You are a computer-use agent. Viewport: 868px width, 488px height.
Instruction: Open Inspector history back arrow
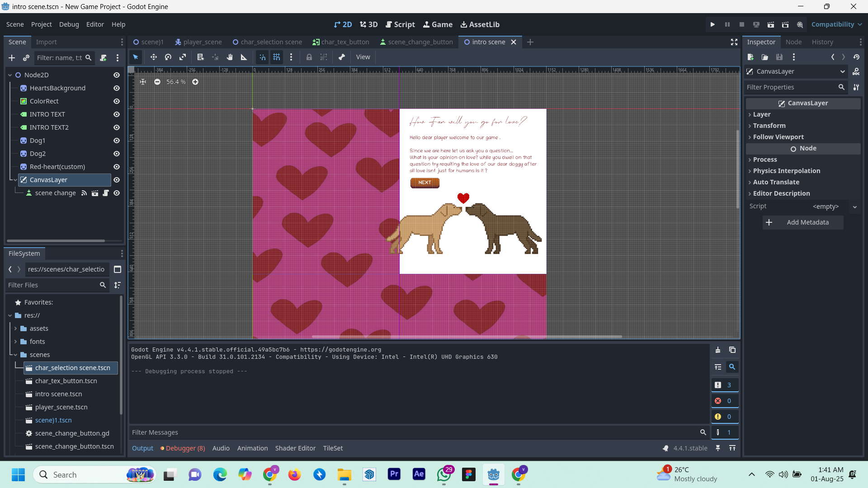click(833, 57)
